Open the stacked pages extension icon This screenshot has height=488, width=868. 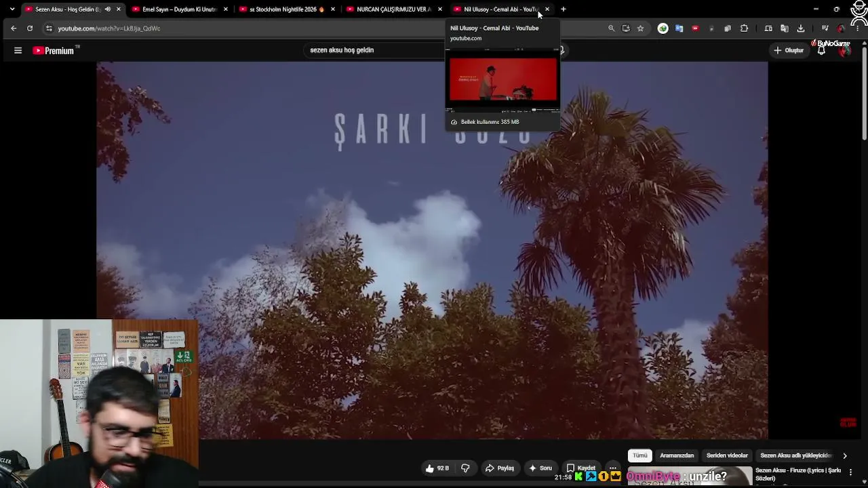pos(728,28)
